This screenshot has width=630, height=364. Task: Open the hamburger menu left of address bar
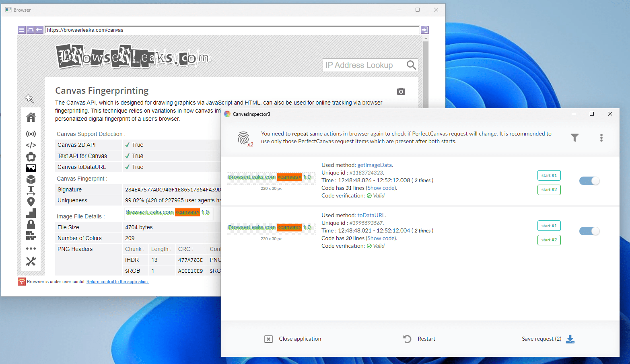[22, 30]
